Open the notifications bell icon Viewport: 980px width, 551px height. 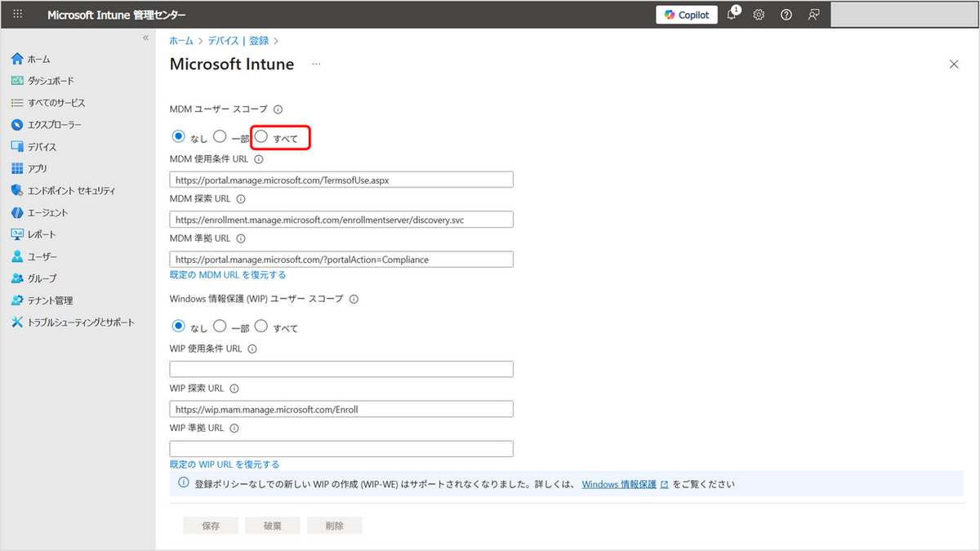[732, 15]
